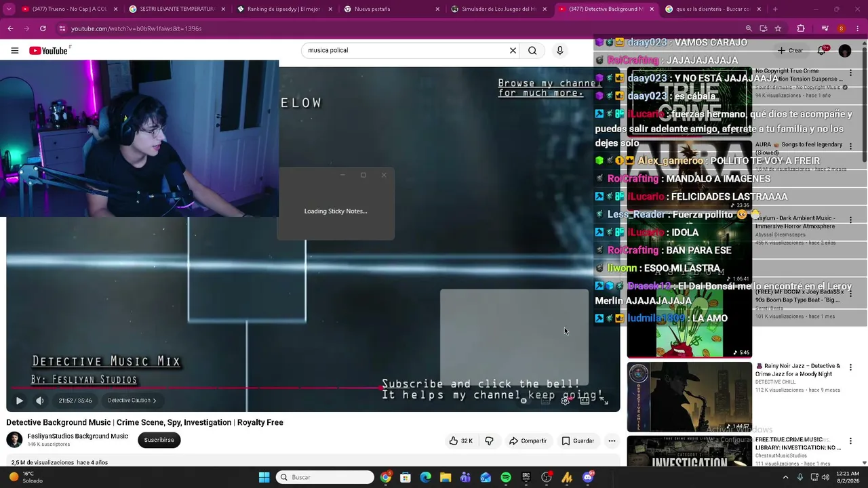
Task: Open options for 'Asylum - Dark Ambient Music'
Action: [x=850, y=220]
